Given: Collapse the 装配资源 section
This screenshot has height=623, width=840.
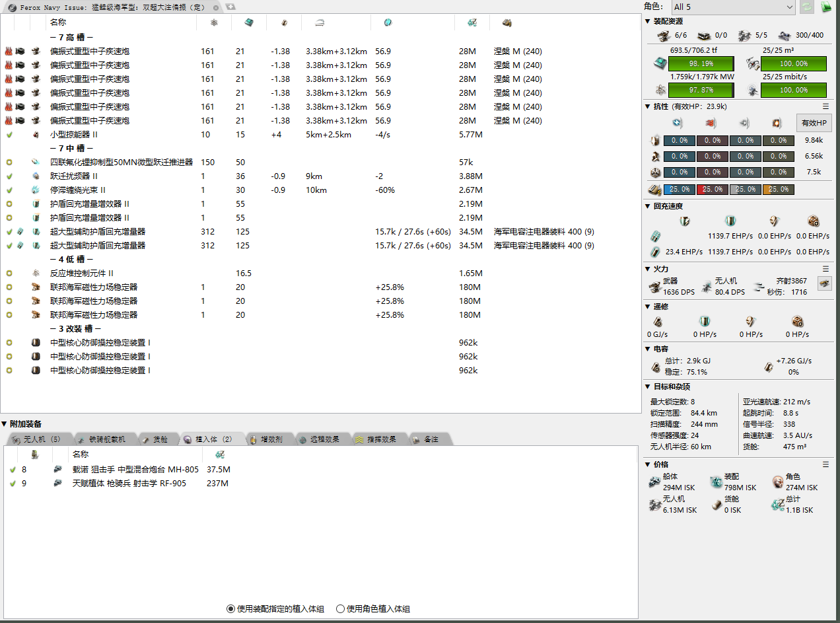Looking at the screenshot, I should 648,21.
